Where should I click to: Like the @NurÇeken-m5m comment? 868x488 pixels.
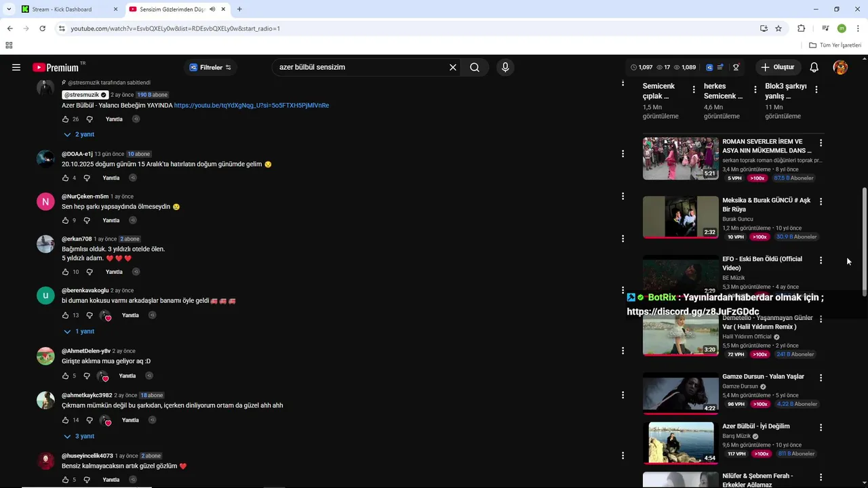pos(65,220)
